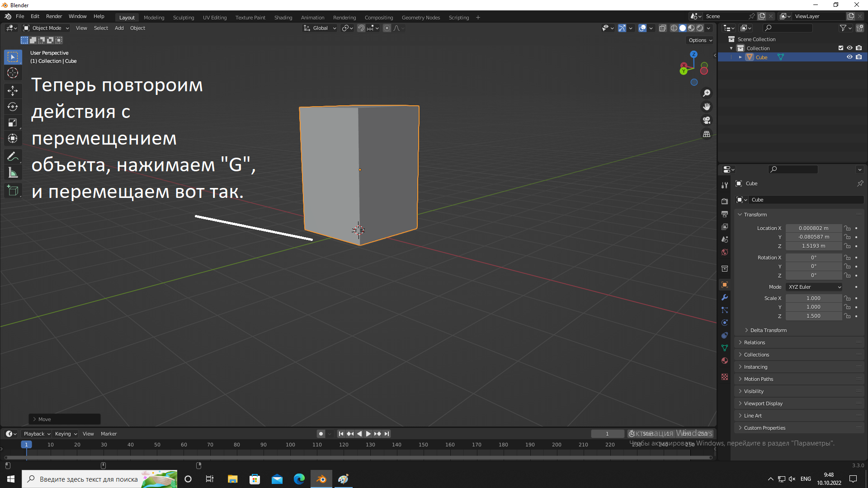The image size is (868, 488).
Task: Open the Particles properties tab
Action: (x=725, y=310)
